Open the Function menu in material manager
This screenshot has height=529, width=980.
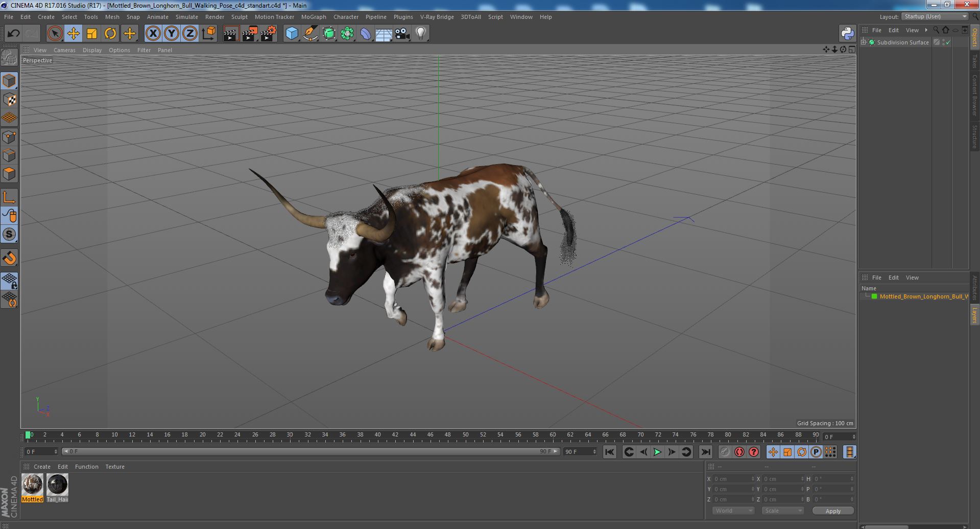point(86,467)
